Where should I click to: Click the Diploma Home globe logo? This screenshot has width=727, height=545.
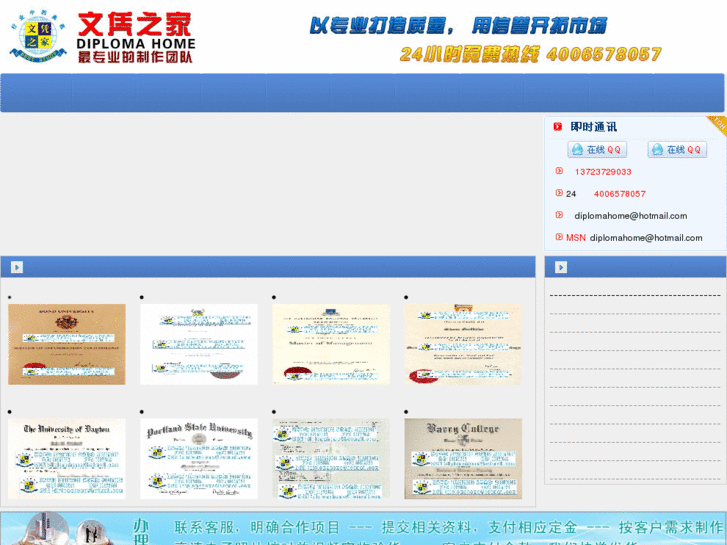38,36
